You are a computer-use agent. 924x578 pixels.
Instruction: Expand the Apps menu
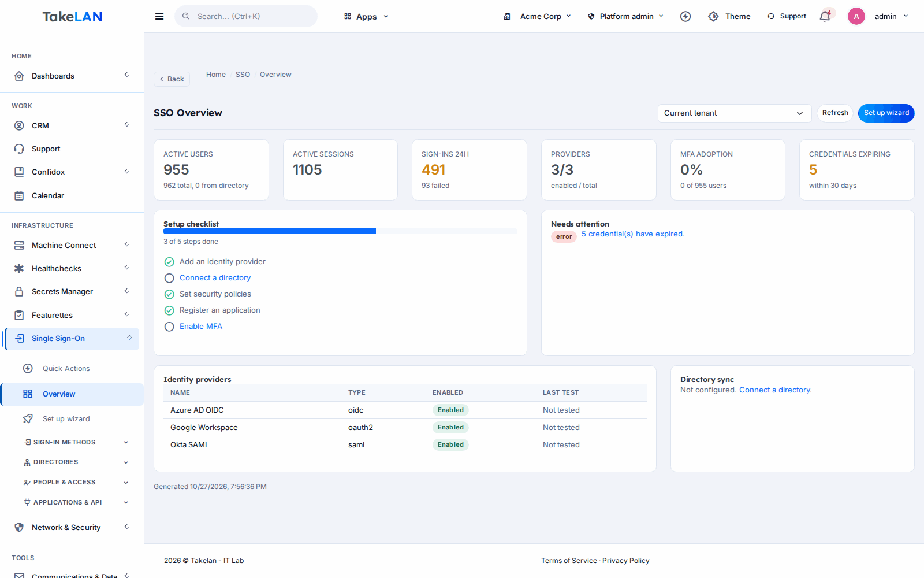[x=366, y=16]
